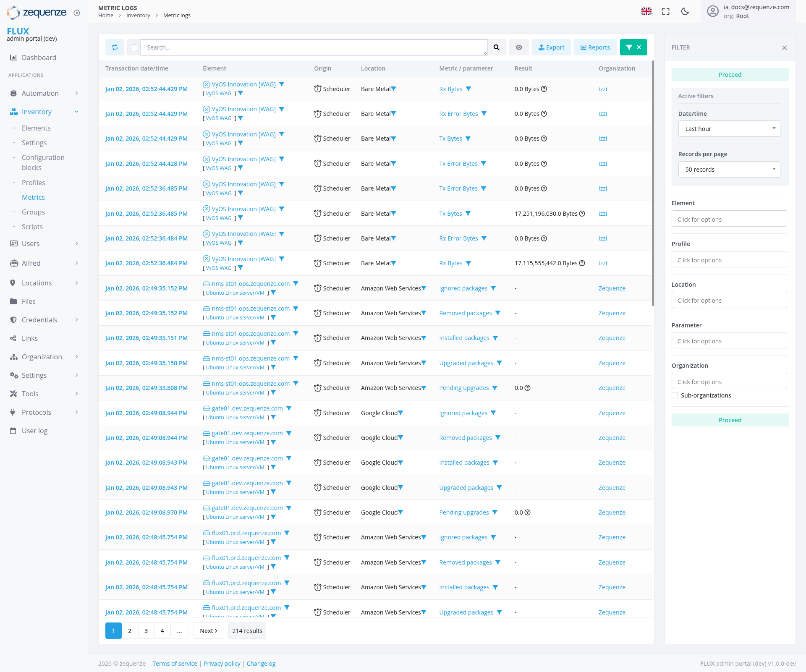This screenshot has height=672, width=806.
Task: Open Dashboard from the sidebar
Action: pos(39,58)
